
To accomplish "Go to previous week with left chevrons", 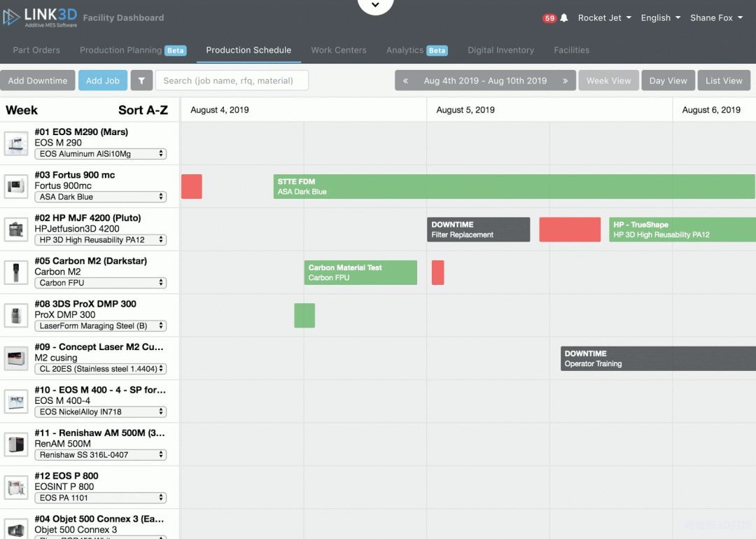I will click(405, 80).
